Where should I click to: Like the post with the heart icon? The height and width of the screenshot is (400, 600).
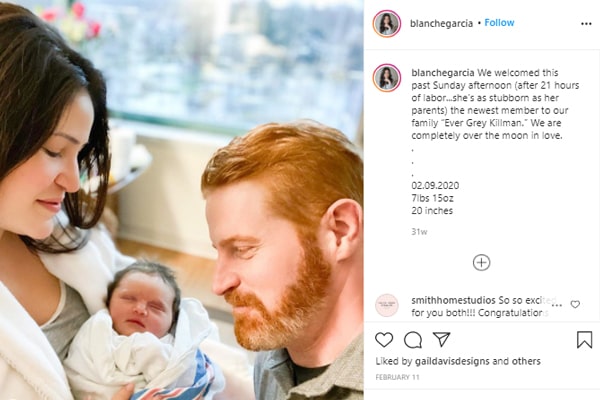(384, 340)
